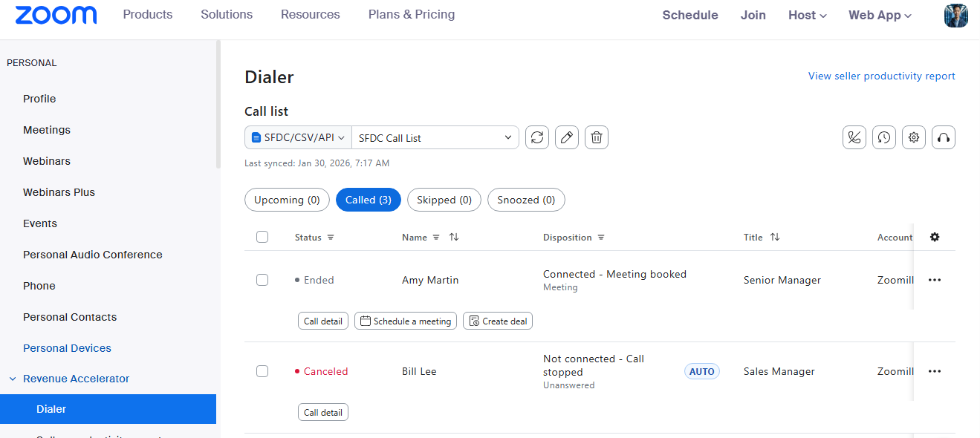Click the pencil edit call list icon
Image resolution: width=980 pixels, height=438 pixels.
(x=567, y=137)
